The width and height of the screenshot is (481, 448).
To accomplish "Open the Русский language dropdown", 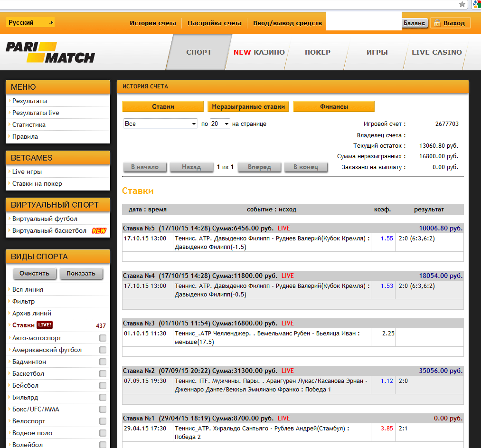I will click(x=30, y=22).
